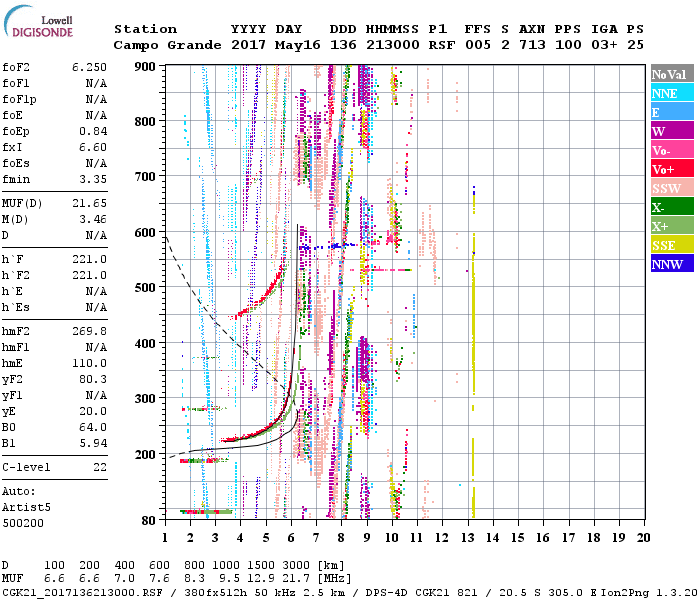Click the h`F2 value 221.0

point(89,275)
